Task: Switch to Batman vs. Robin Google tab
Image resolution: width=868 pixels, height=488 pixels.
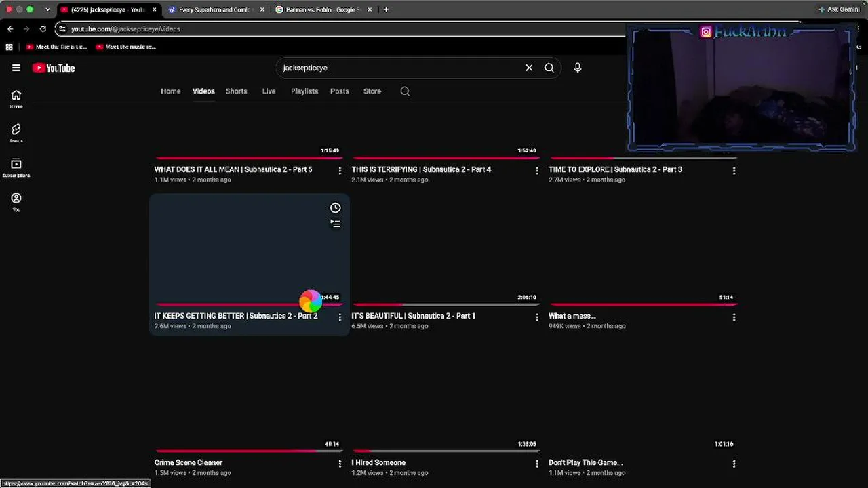Action: point(324,9)
